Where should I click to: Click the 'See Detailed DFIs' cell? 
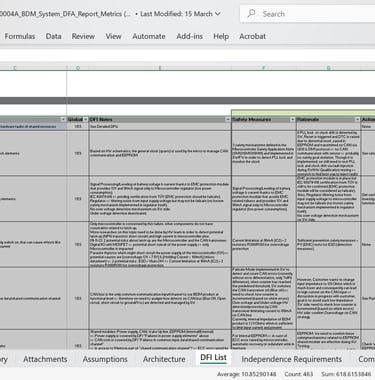click(160, 126)
